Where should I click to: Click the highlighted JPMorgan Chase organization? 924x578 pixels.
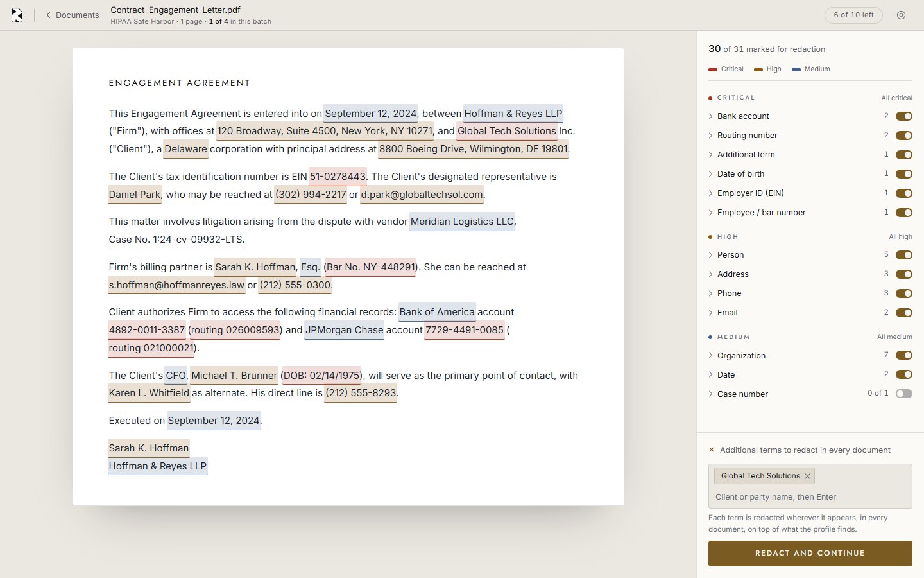(x=344, y=330)
